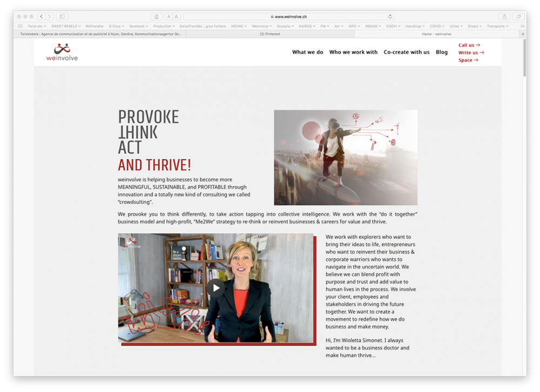Click the Safari back arrow button
Viewport: 540px width, 392px height.
pyautogui.click(x=42, y=17)
